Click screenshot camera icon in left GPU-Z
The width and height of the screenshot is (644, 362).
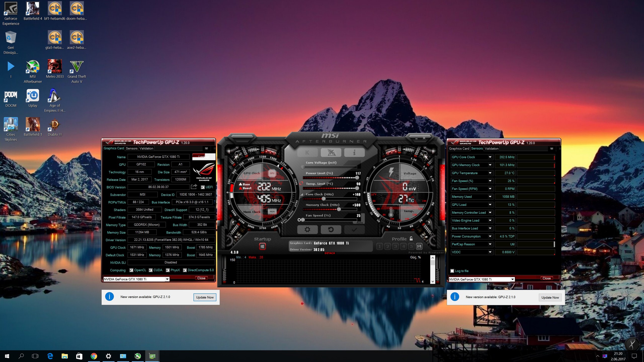[x=207, y=148]
